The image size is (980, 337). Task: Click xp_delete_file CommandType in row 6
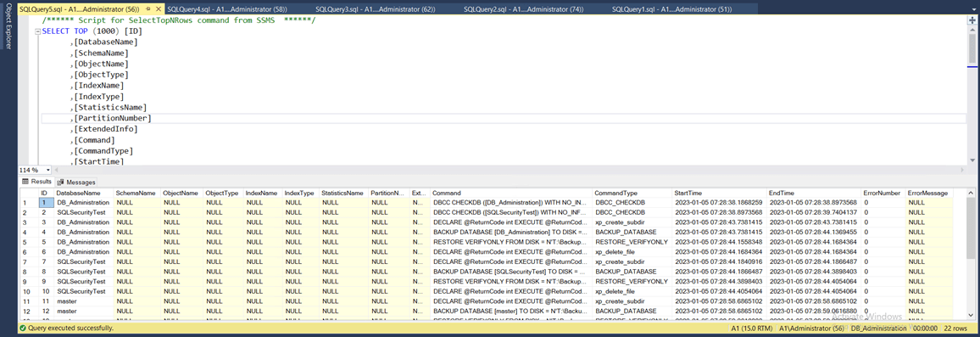pos(632,251)
